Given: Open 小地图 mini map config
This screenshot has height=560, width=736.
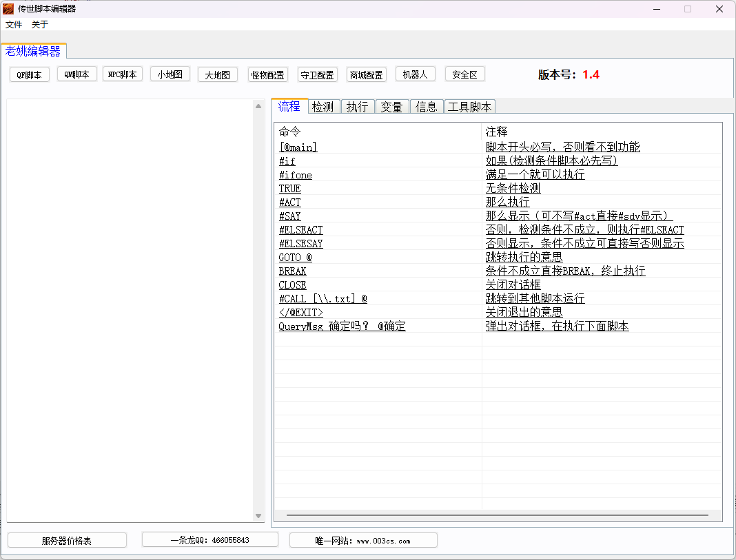Looking at the screenshot, I should point(170,74).
